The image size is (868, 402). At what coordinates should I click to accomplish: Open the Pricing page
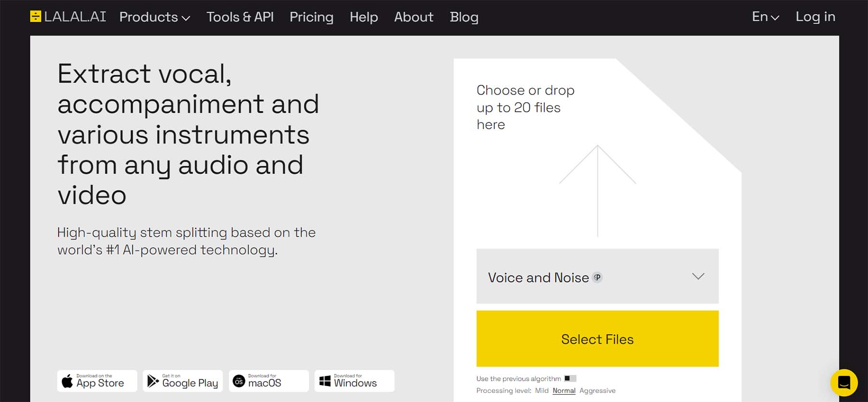coord(312,17)
